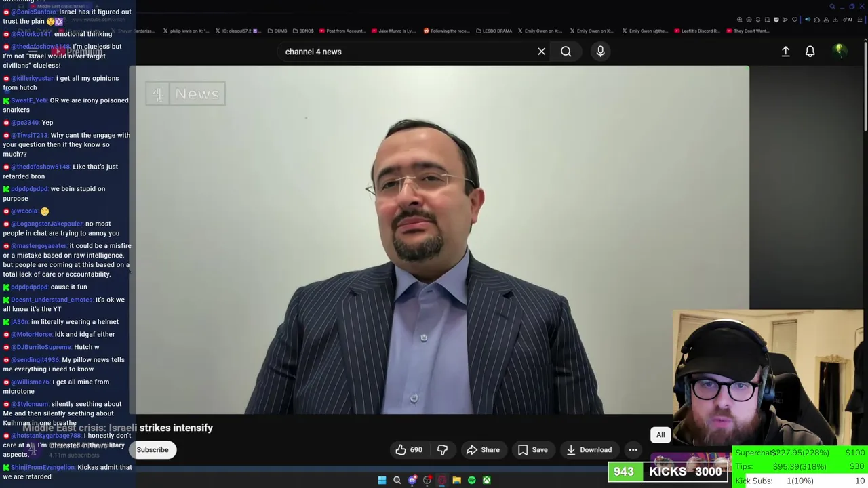Viewport: 868px width, 488px height.
Task: Open the LESBO DRAMA bookmarks folder
Action: click(494, 30)
